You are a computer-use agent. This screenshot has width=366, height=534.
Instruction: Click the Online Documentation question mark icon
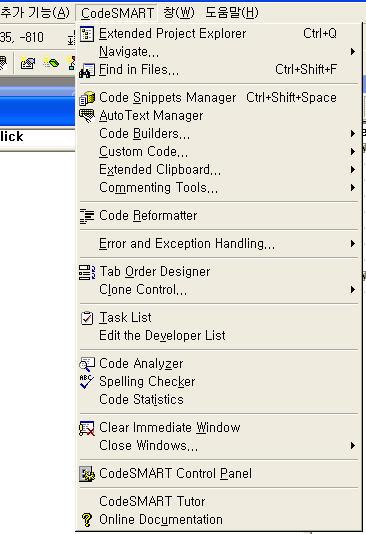click(x=87, y=520)
